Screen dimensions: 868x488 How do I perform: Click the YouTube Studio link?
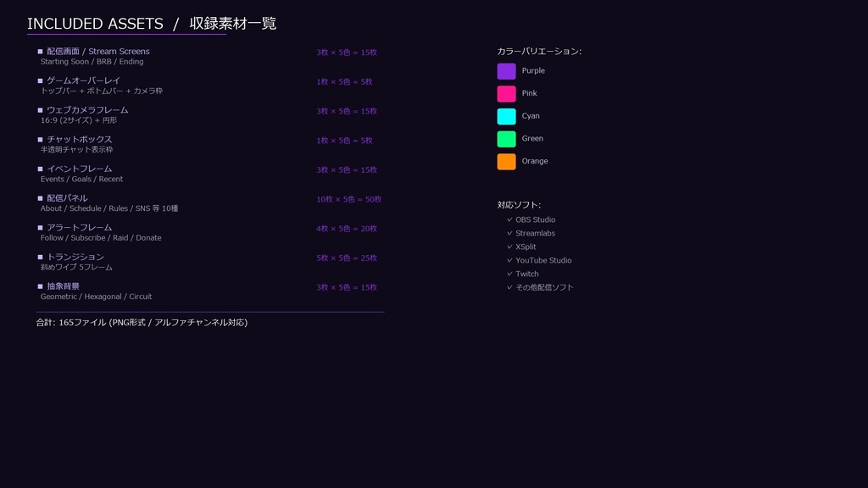tap(542, 260)
